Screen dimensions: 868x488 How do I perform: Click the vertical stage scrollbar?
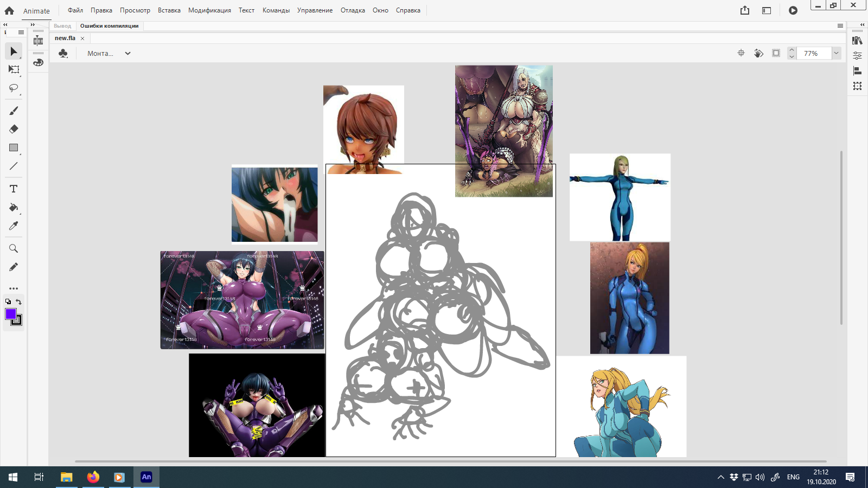[x=841, y=237]
